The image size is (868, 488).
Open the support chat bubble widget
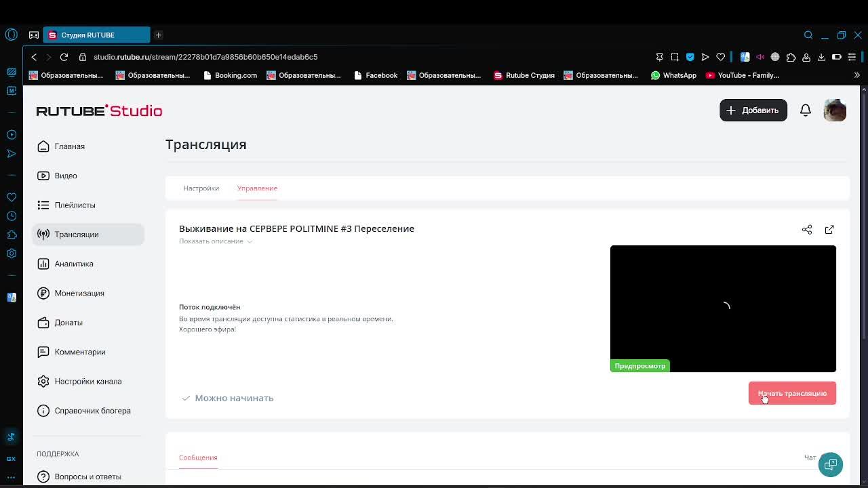[x=830, y=464]
